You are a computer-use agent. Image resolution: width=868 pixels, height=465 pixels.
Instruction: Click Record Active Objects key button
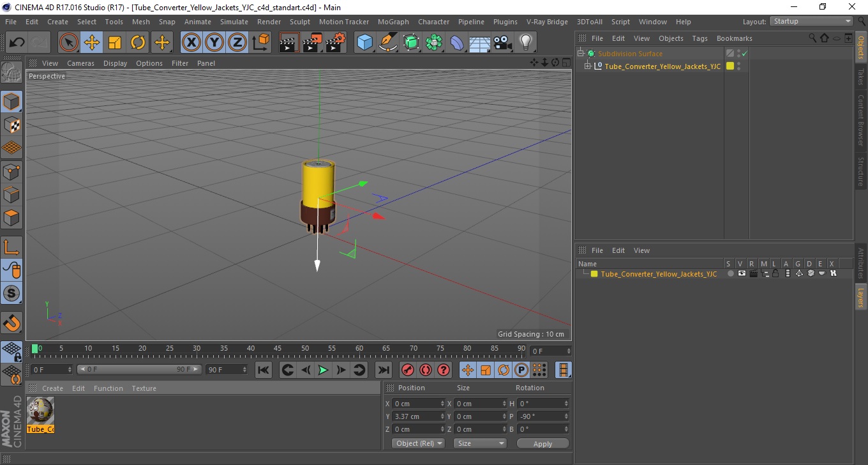407,370
